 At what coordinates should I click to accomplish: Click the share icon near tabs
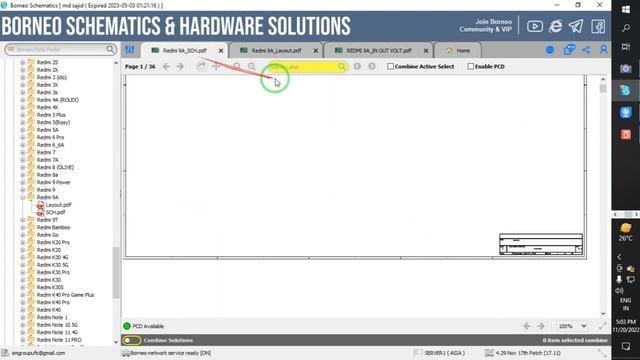point(586,50)
